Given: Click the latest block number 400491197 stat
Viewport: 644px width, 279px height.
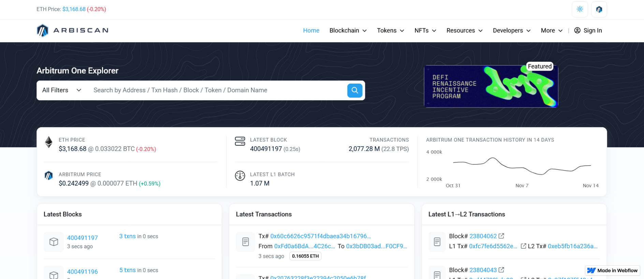Looking at the screenshot, I should click(266, 149).
